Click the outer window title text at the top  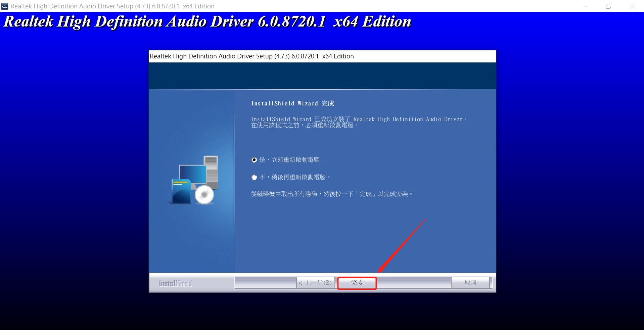coord(112,6)
